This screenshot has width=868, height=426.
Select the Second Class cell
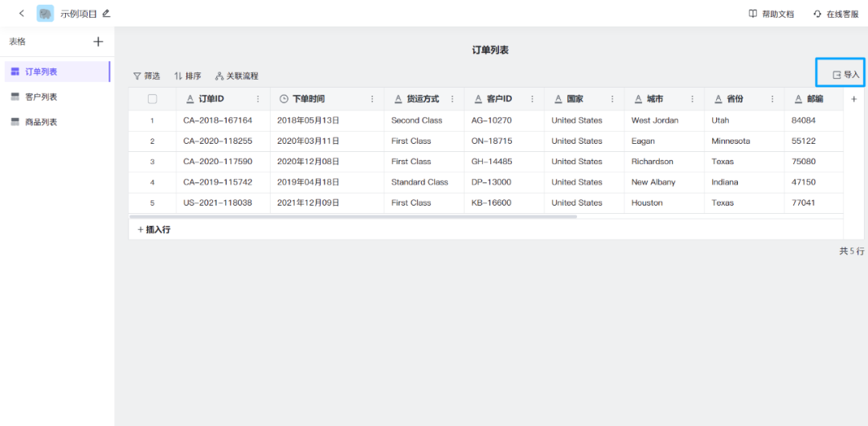click(x=424, y=121)
